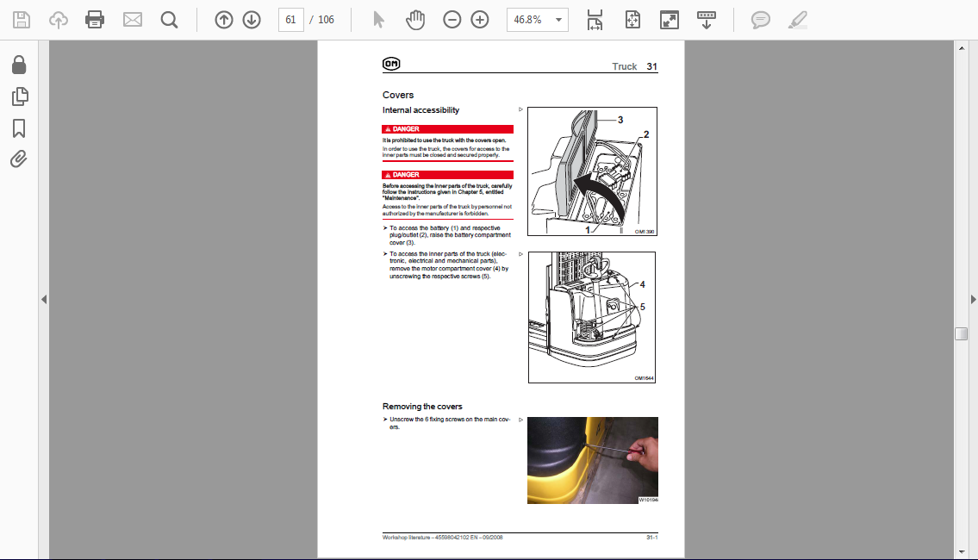Fit one full page to window

pos(632,20)
